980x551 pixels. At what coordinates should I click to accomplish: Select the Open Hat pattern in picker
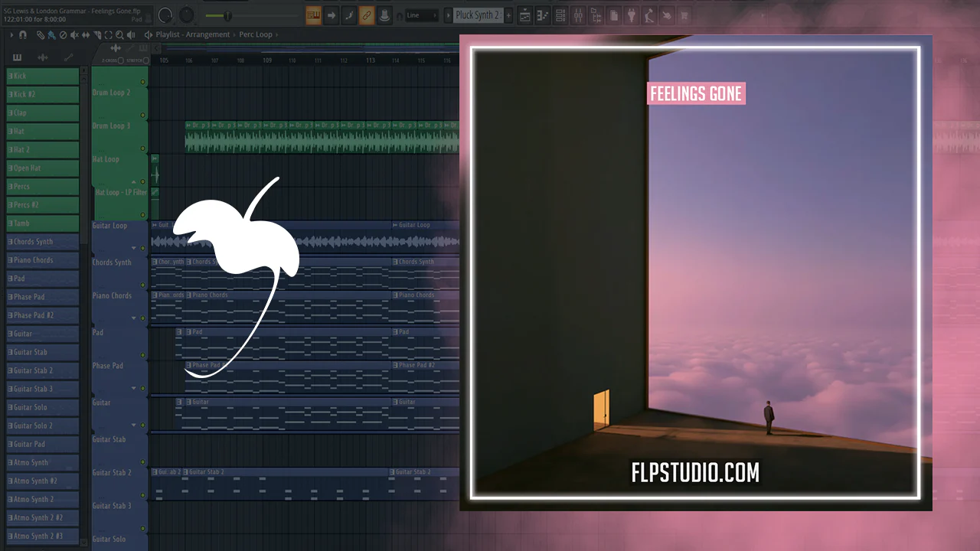(43, 168)
